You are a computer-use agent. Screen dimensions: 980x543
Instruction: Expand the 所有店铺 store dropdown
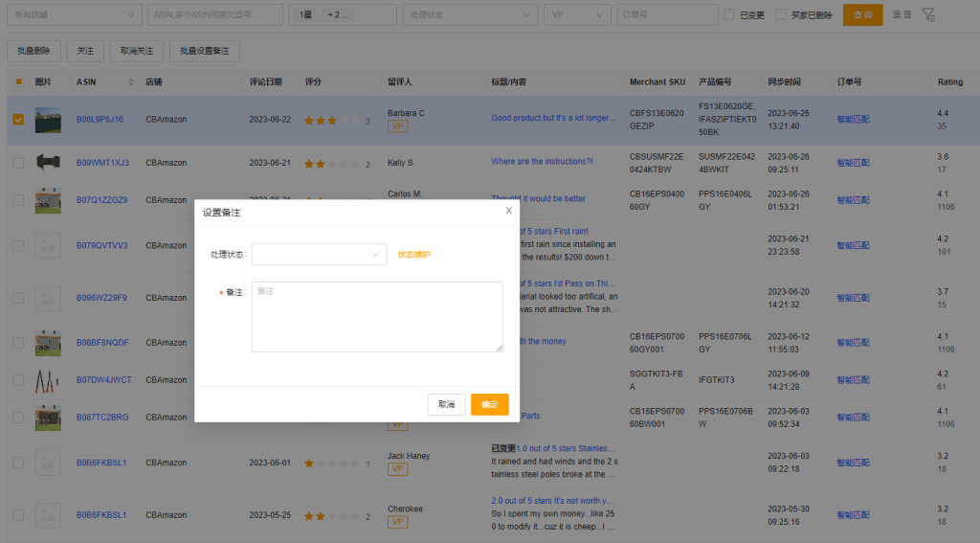pos(74,15)
